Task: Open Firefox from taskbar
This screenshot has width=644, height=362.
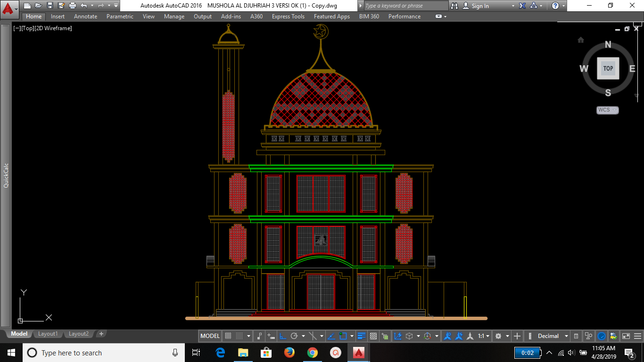Action: 289,353
